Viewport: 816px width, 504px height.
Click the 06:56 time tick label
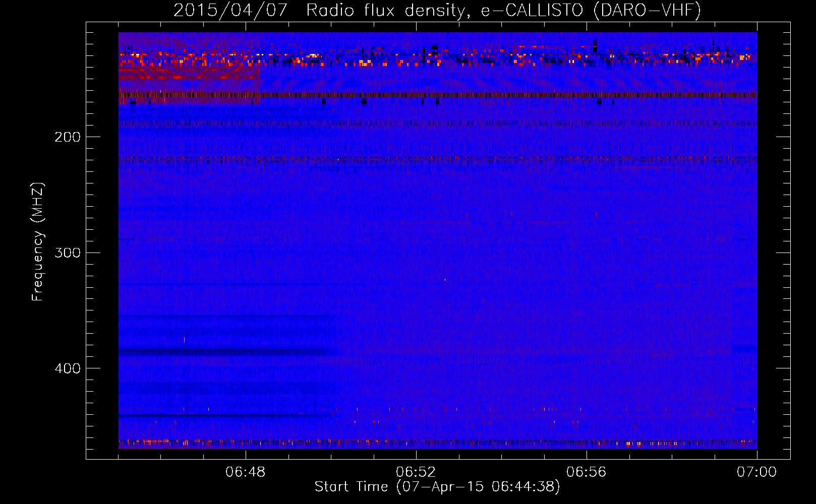click(587, 472)
